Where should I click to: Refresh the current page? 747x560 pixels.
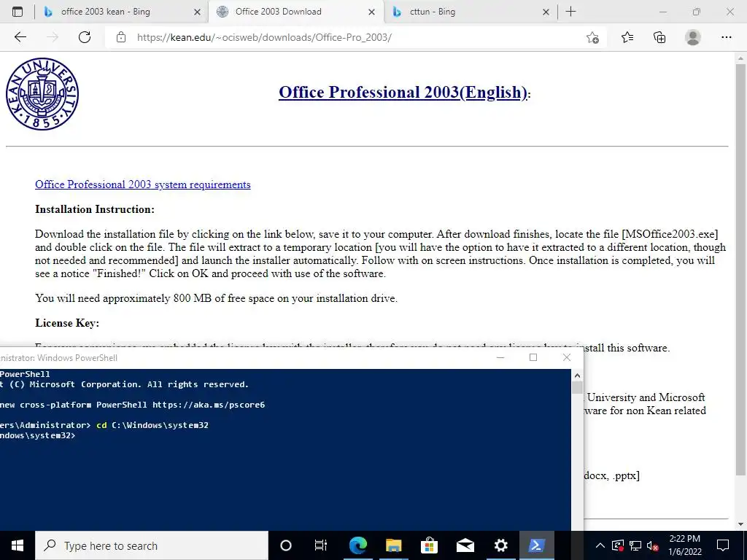pyautogui.click(x=85, y=37)
